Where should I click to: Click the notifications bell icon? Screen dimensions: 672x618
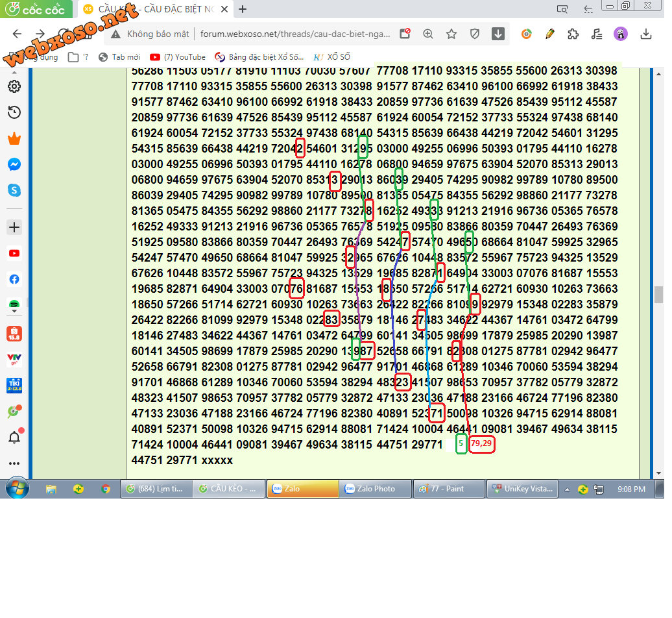14,437
